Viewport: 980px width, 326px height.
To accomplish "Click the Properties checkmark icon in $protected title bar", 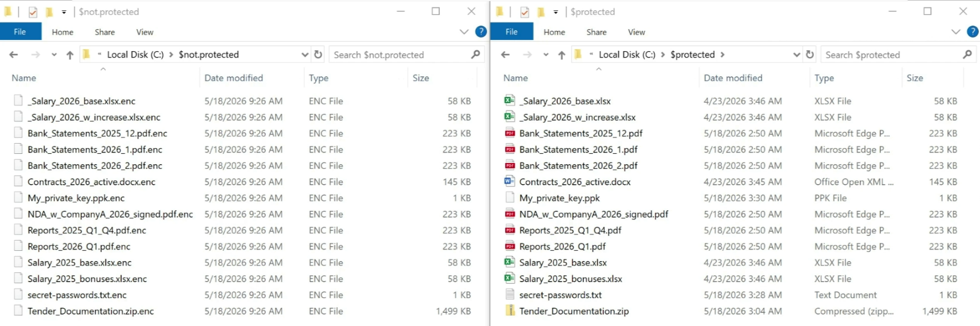I will click(x=525, y=11).
